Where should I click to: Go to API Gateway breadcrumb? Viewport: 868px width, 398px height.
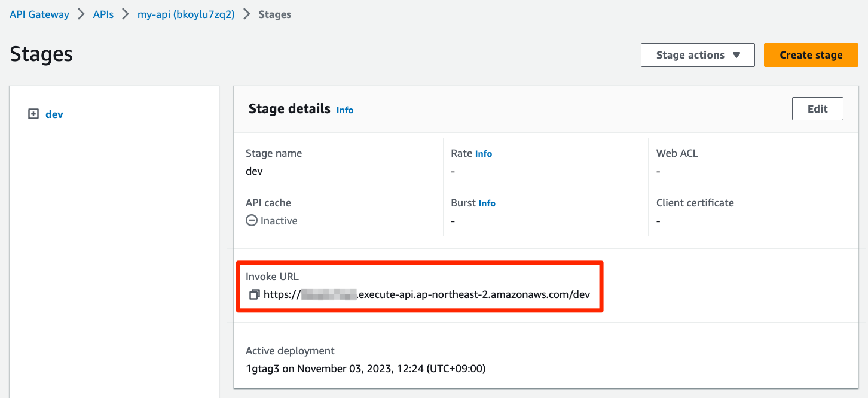click(39, 14)
